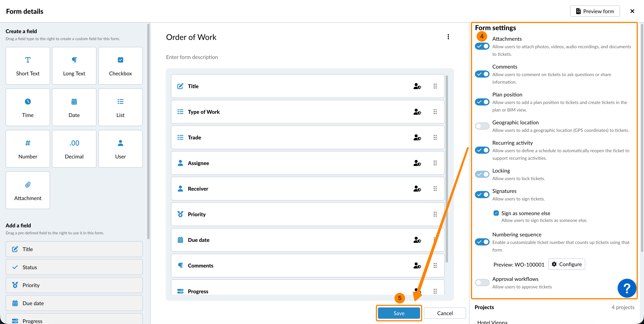Image resolution: width=644 pixels, height=324 pixels.
Task: Click the Short Text field type icon
Action: [x=28, y=60]
